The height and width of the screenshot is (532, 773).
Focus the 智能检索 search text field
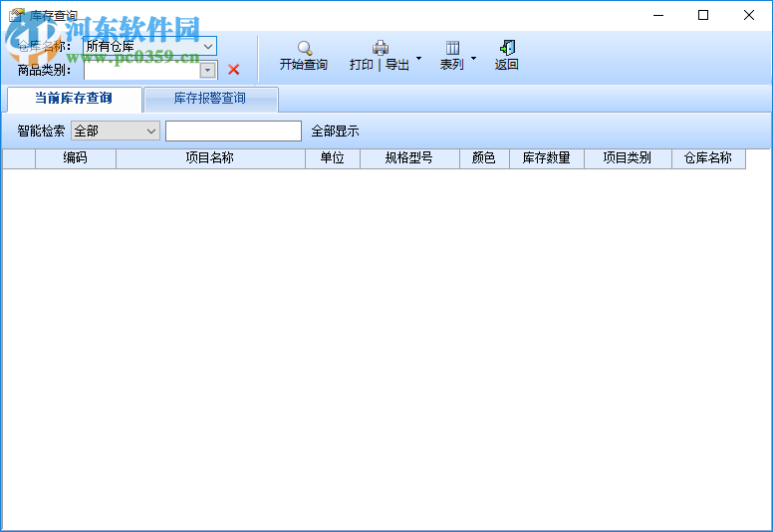pyautogui.click(x=233, y=132)
